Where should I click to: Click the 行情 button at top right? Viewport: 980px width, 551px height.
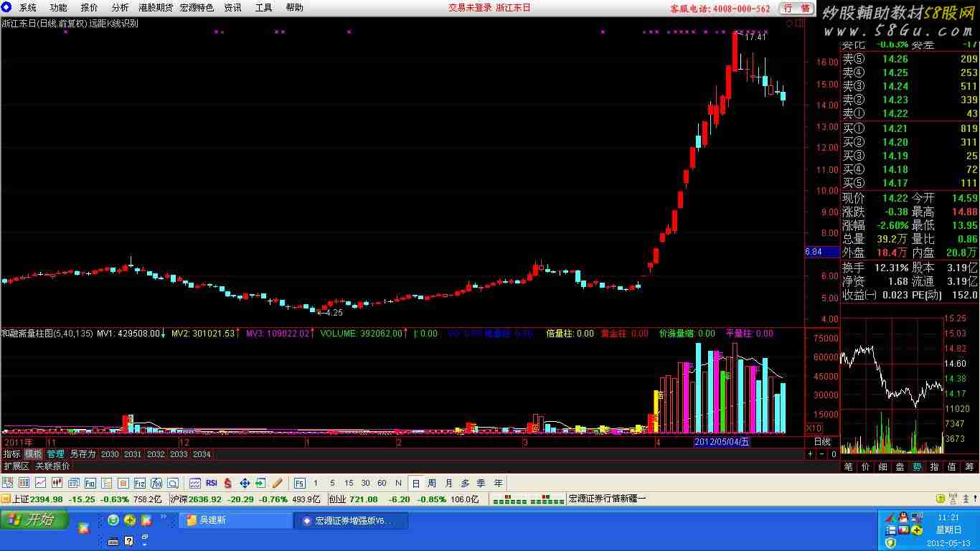tap(796, 8)
